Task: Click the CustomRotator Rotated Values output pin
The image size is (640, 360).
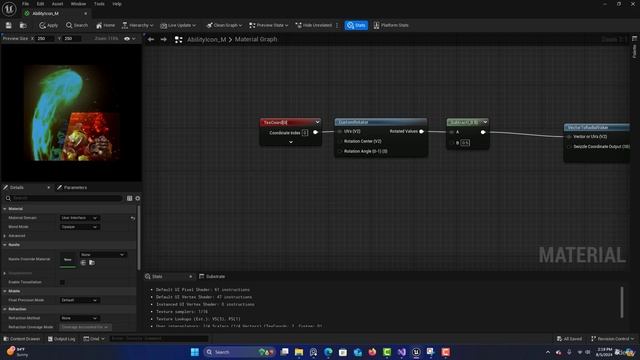Action: pyautogui.click(x=421, y=131)
